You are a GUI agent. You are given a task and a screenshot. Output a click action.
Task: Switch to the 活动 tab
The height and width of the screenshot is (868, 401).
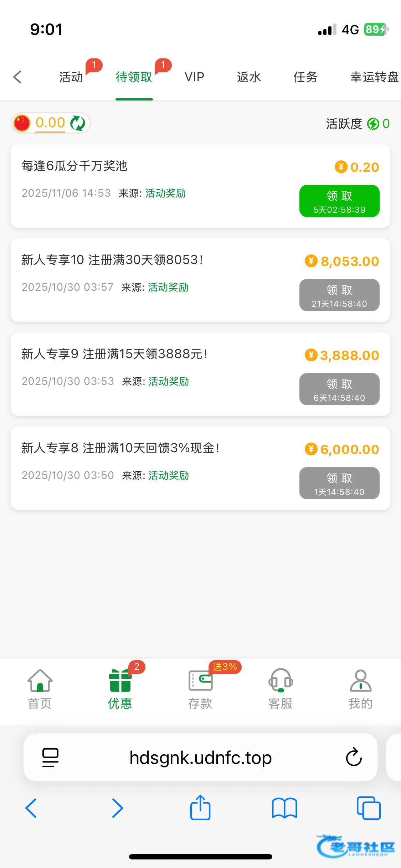pyautogui.click(x=71, y=77)
